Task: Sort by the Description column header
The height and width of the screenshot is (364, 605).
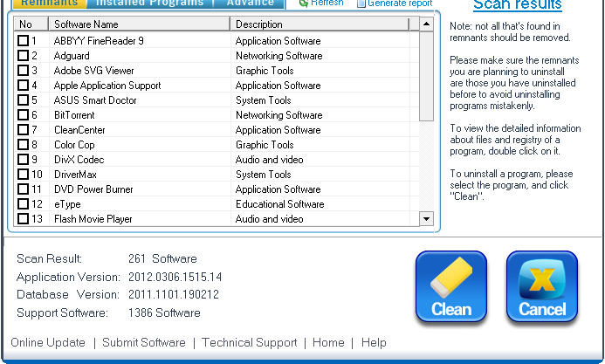Action: pyautogui.click(x=320, y=24)
